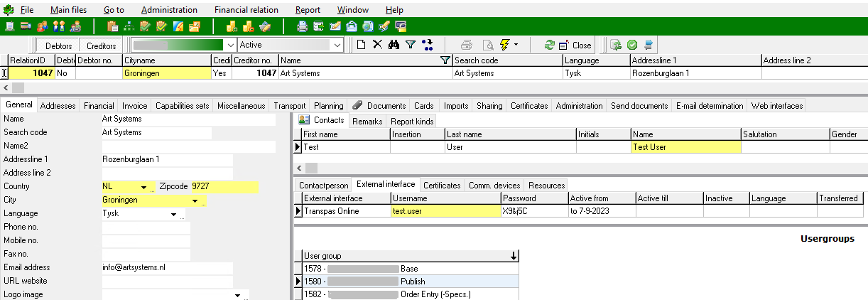Open the Window menu
This screenshot has height=300, width=868.
[353, 10]
